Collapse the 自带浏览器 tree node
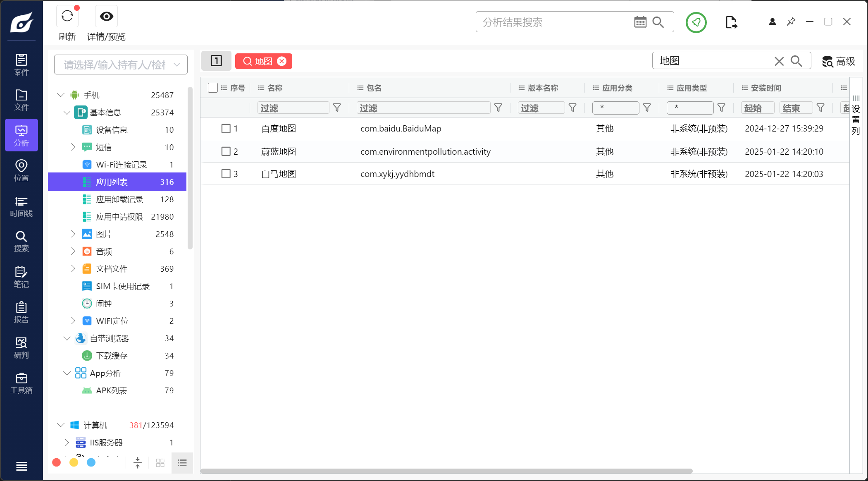This screenshot has width=868, height=481. click(67, 338)
